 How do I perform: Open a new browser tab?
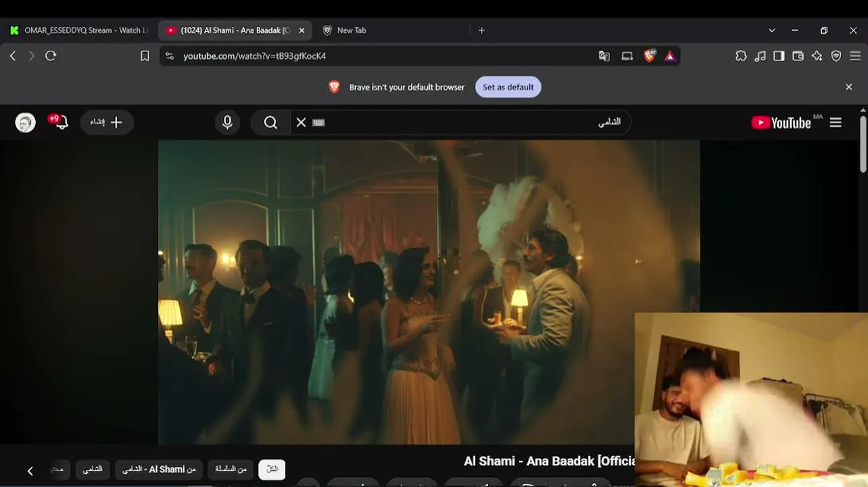pos(481,30)
